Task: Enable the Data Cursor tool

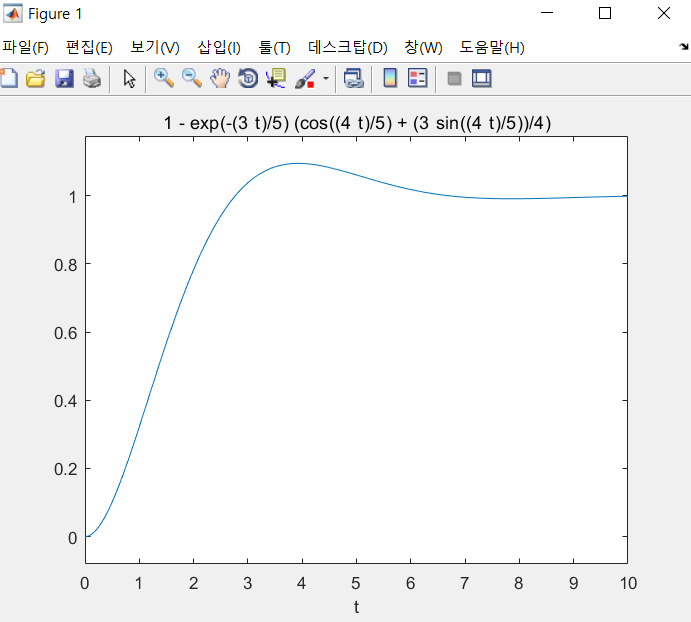Action: [276, 79]
